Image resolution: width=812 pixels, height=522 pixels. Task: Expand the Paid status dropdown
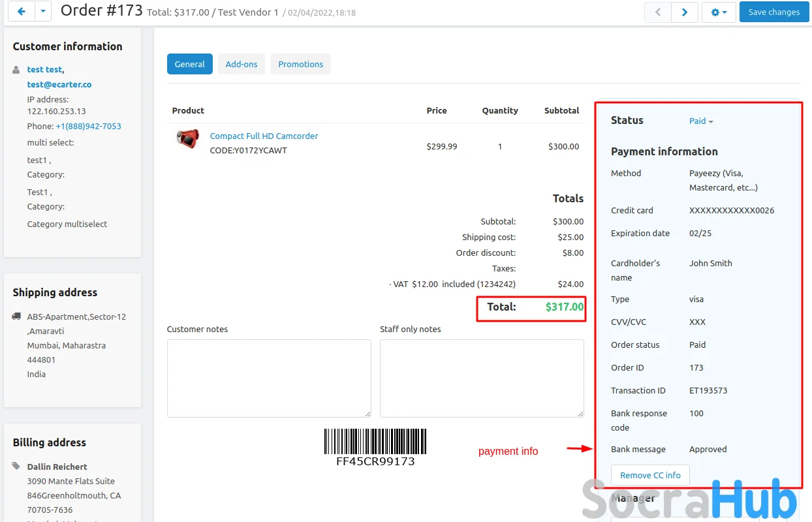(x=701, y=121)
